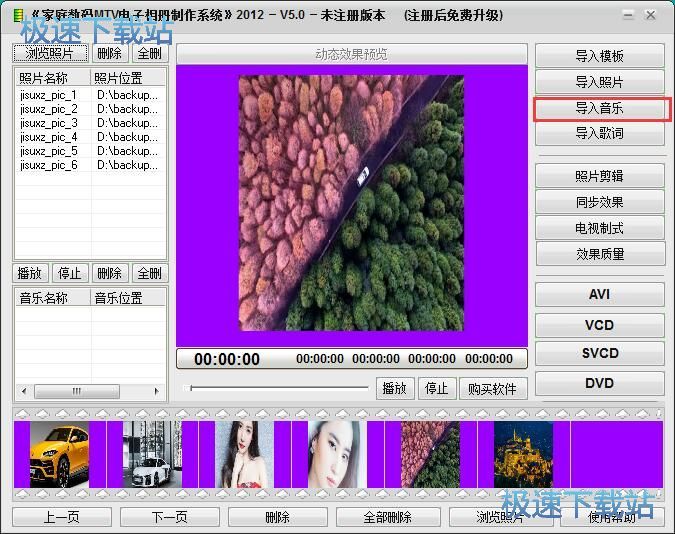Open the 照片剪辑 photo editing tool
Screen dimensions: 675x534
(x=600, y=176)
